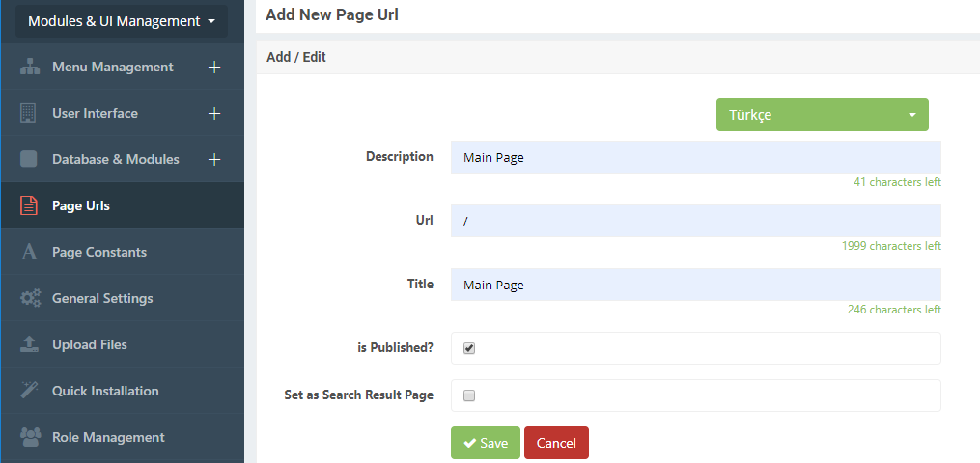
Task: Expand User Interface submenu plus sign
Action: [x=214, y=113]
